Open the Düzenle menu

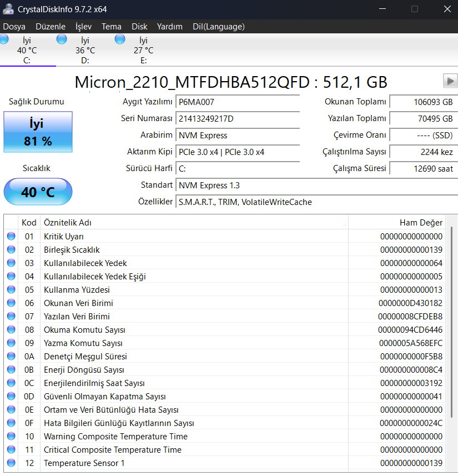coord(51,27)
